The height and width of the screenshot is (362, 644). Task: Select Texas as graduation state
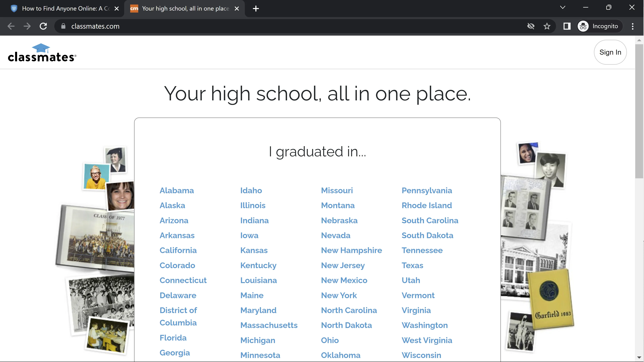(x=412, y=265)
